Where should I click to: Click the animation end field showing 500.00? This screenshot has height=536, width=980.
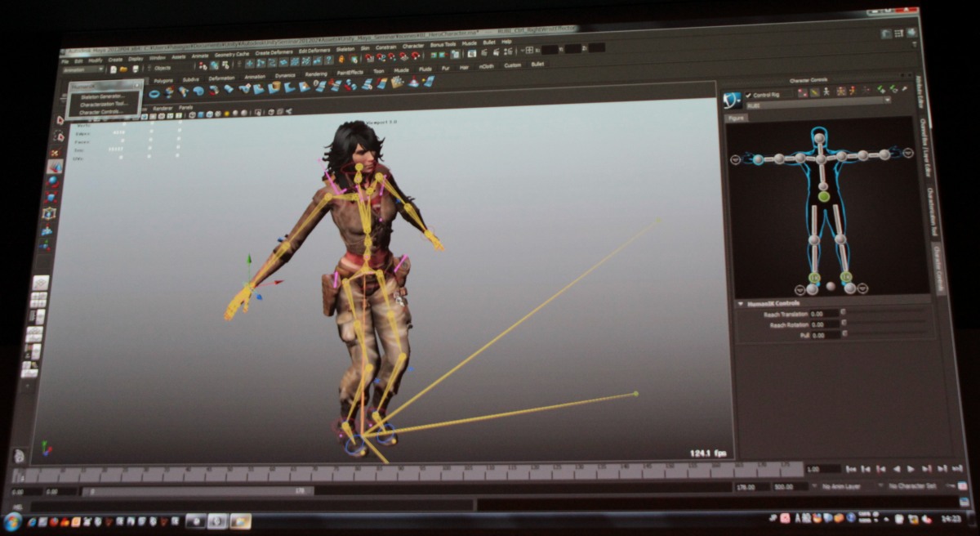(x=791, y=487)
